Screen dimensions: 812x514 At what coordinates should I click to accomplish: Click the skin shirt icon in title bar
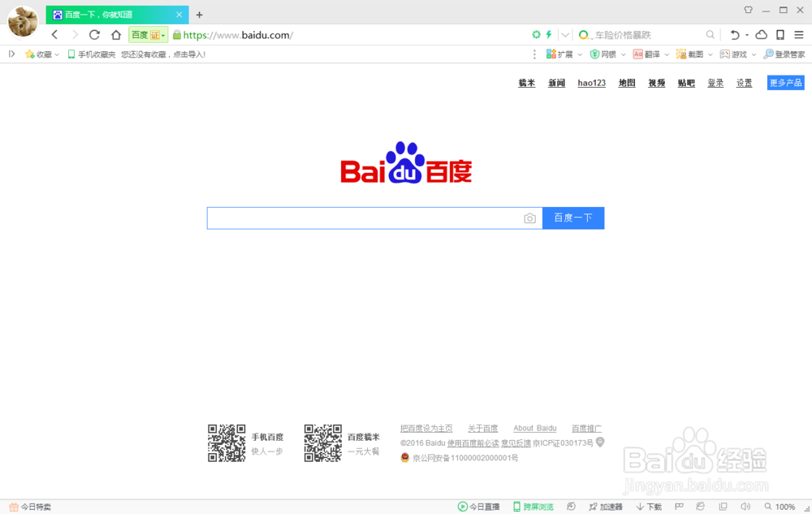[x=749, y=9]
